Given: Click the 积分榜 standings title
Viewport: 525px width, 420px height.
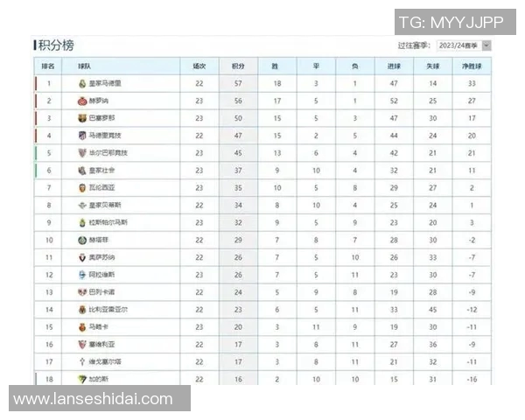Looking at the screenshot, I should click(56, 45).
